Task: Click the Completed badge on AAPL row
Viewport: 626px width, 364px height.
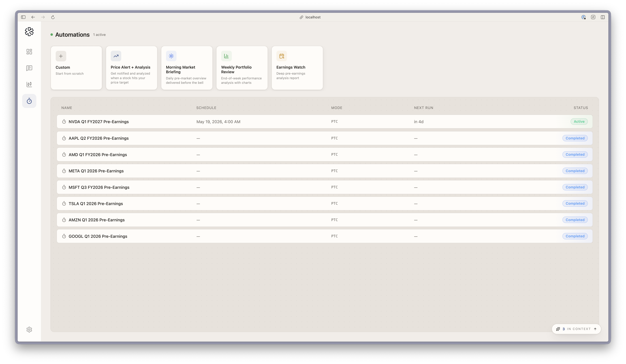Action: pos(575,138)
